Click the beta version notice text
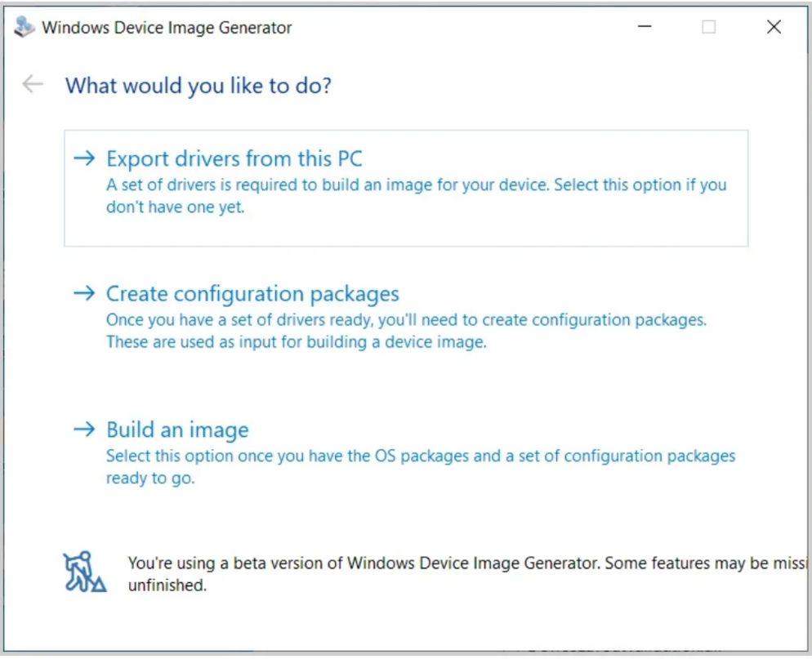Screen dimensions: 812x659 (x=467, y=573)
